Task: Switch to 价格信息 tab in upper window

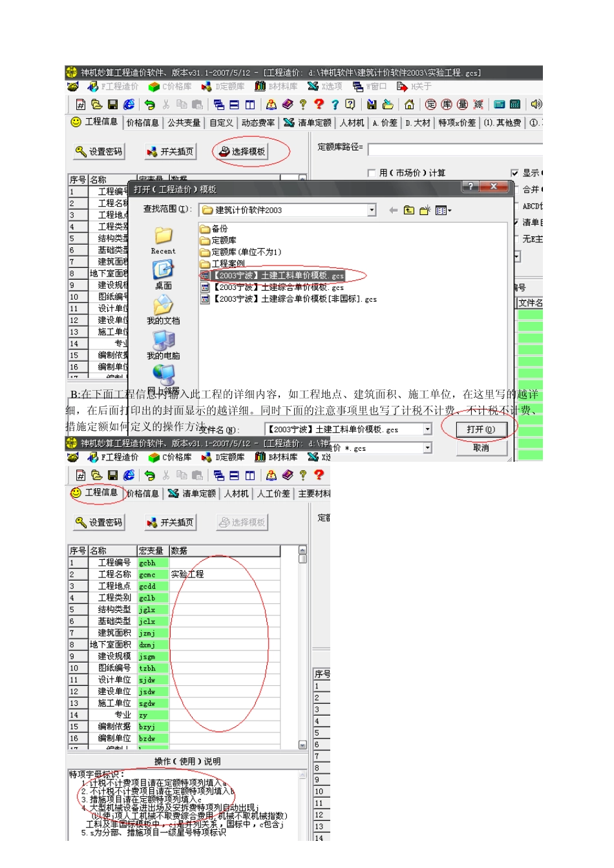Action: pos(143,123)
